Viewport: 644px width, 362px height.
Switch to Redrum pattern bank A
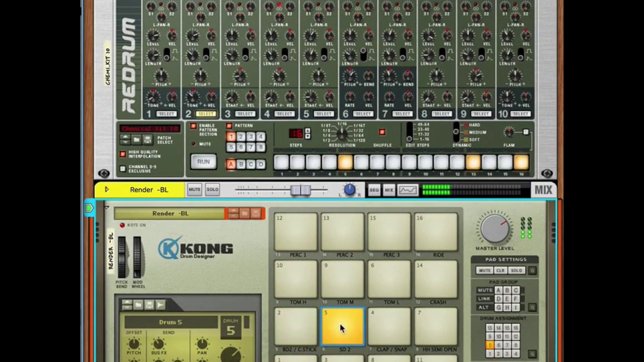(x=231, y=164)
